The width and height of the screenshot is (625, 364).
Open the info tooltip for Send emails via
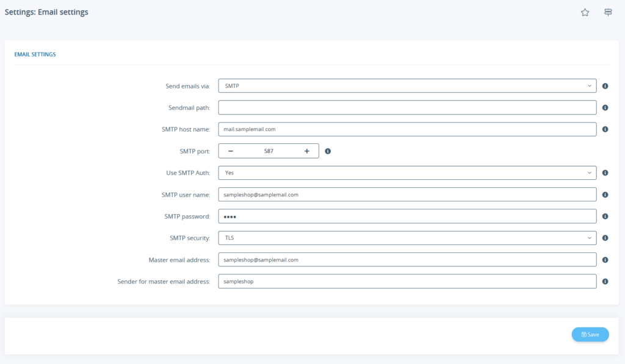[x=605, y=86]
